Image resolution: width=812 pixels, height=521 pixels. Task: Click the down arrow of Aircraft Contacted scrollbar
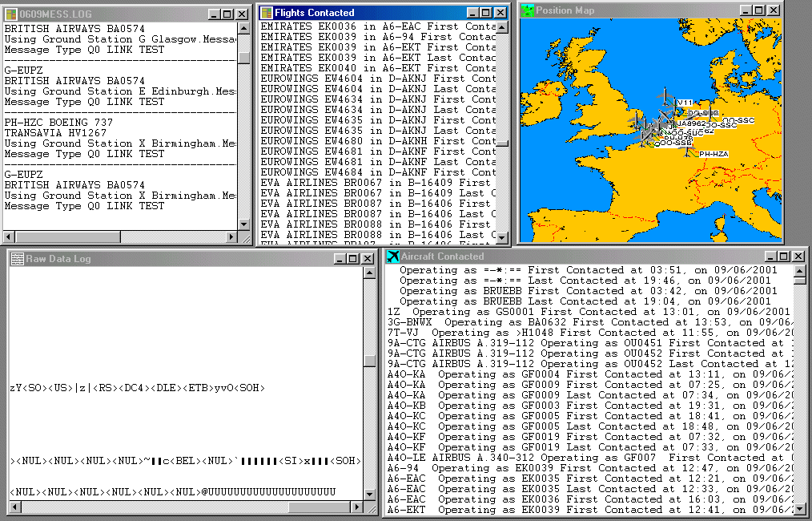tap(799, 510)
